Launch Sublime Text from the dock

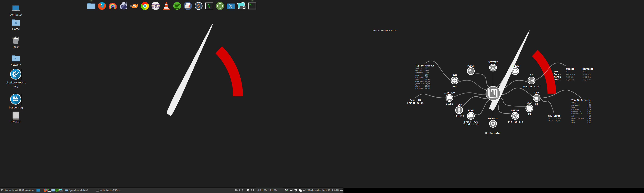point(199,6)
